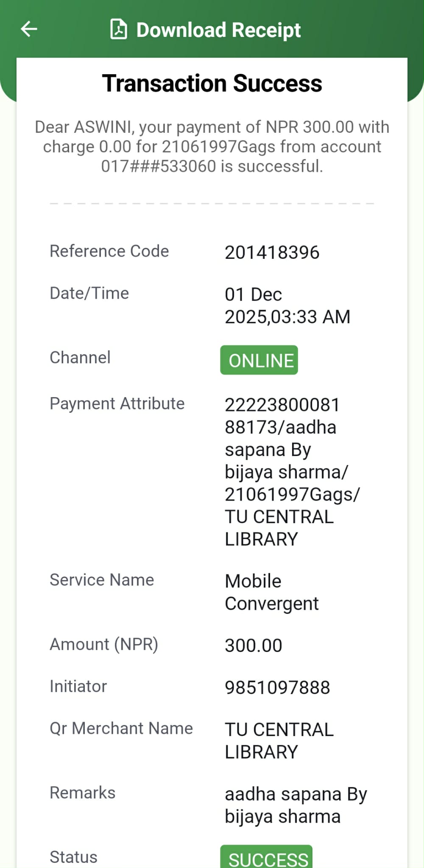Image resolution: width=424 pixels, height=868 pixels.
Task: Tap the Payment Attribute label
Action: tap(117, 403)
